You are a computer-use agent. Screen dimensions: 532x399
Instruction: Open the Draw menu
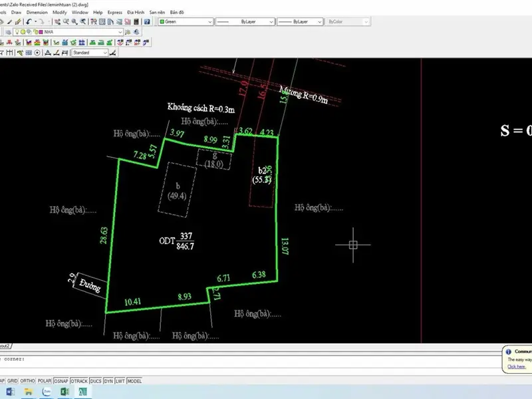click(16, 12)
